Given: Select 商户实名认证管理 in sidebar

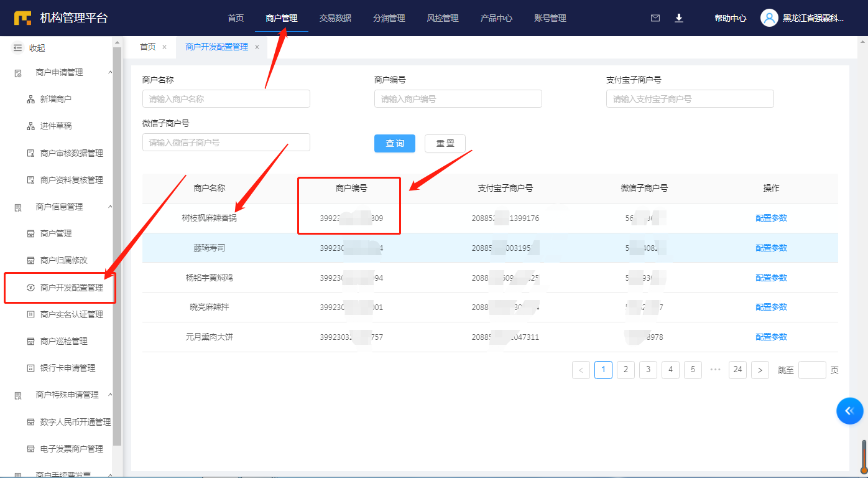Looking at the screenshot, I should [72, 314].
